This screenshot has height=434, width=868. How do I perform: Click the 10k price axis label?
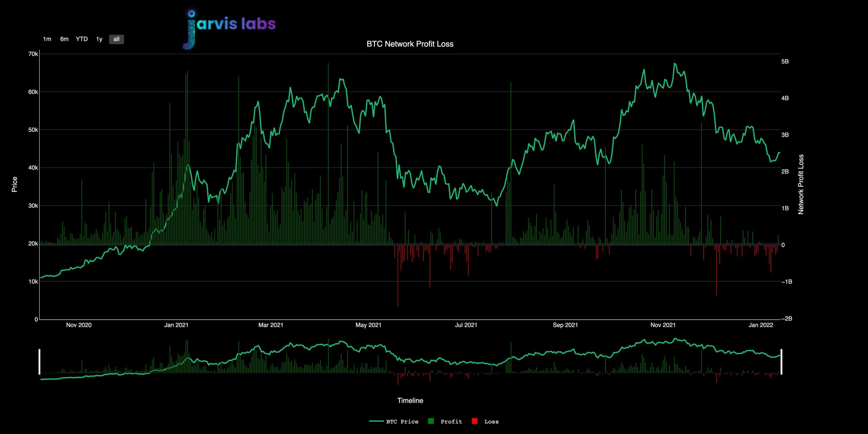33,282
